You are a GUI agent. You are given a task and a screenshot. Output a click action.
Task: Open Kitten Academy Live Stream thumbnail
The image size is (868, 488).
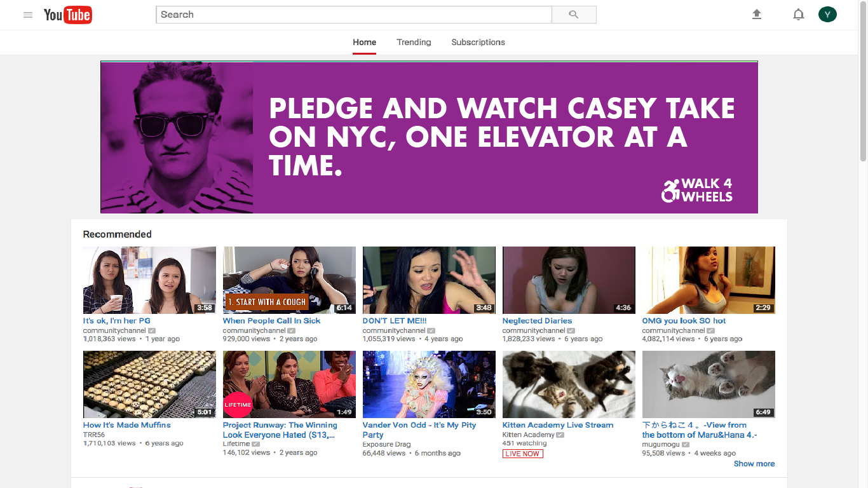click(569, 384)
